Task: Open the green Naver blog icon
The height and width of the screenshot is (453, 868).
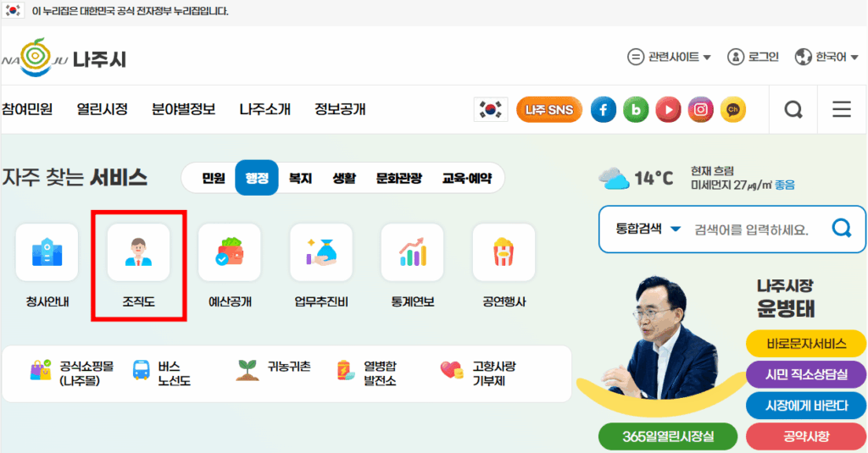Action: 636,109
